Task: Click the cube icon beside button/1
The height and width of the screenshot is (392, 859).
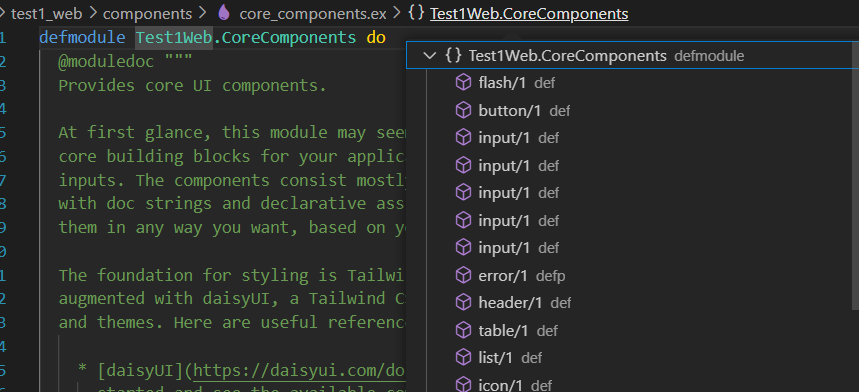Action: pos(463,111)
